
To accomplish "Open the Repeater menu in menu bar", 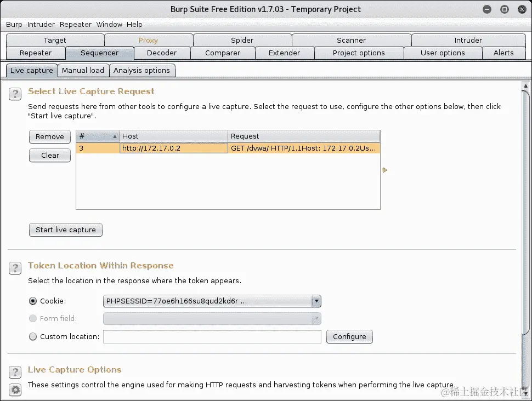I will (76, 25).
